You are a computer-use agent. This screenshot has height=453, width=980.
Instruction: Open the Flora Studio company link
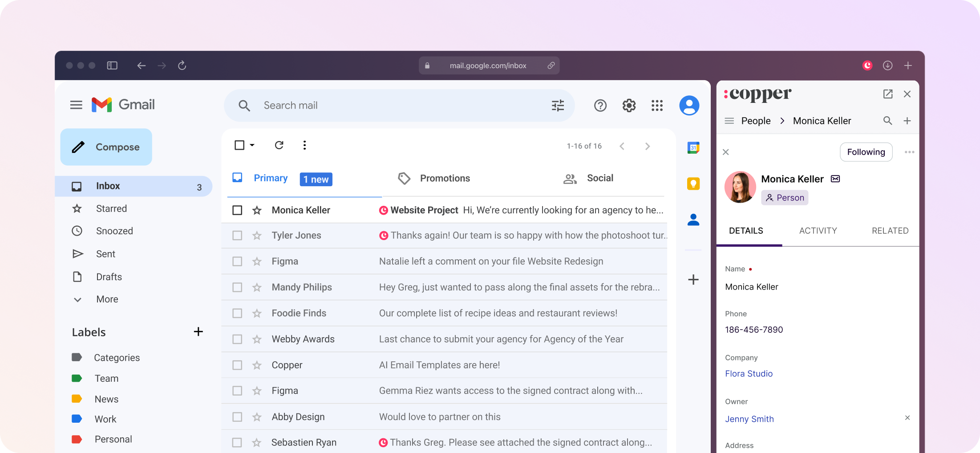pyautogui.click(x=749, y=374)
